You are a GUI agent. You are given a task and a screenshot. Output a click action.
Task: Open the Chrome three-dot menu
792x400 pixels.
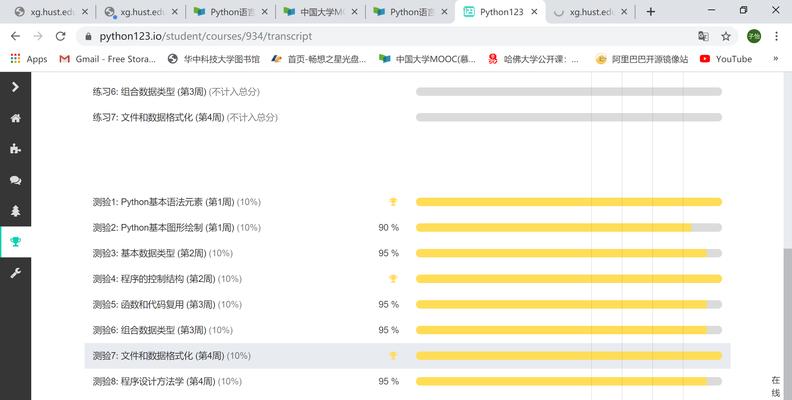[776, 36]
